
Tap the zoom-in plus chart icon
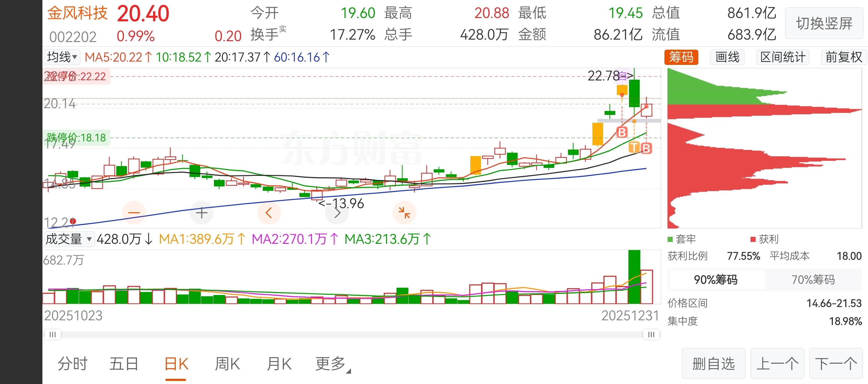pyautogui.click(x=201, y=213)
